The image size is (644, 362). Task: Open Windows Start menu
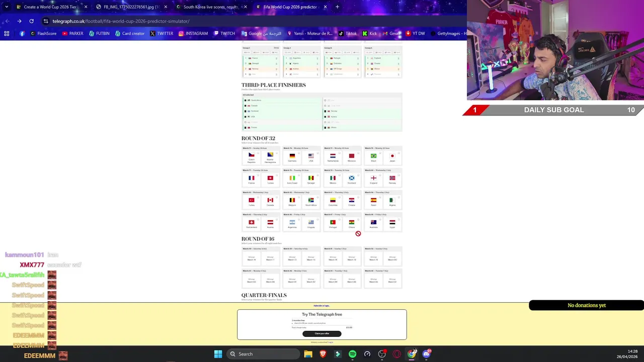[x=218, y=354]
